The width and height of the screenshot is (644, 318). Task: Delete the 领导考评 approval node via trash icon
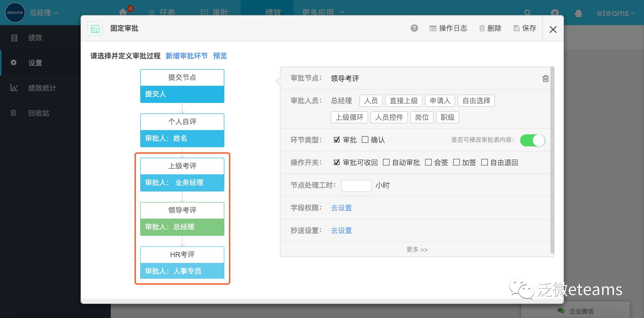[545, 78]
